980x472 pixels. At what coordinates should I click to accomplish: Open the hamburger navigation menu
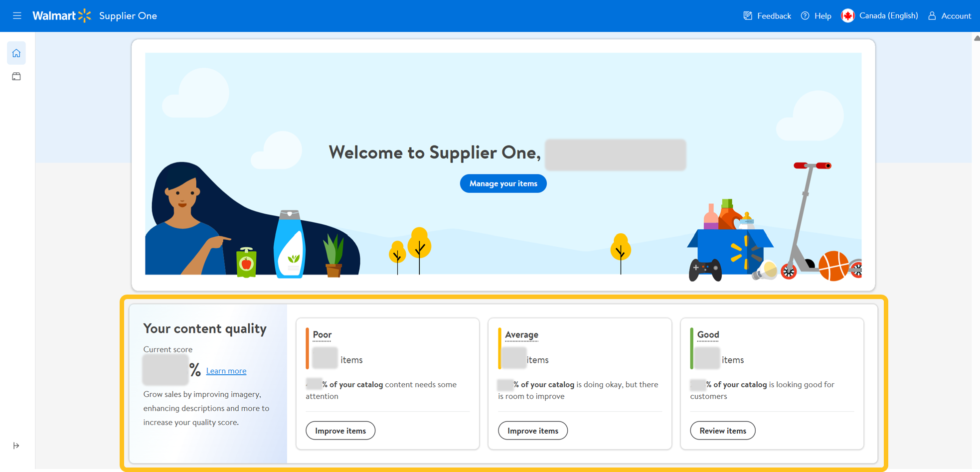(x=17, y=16)
